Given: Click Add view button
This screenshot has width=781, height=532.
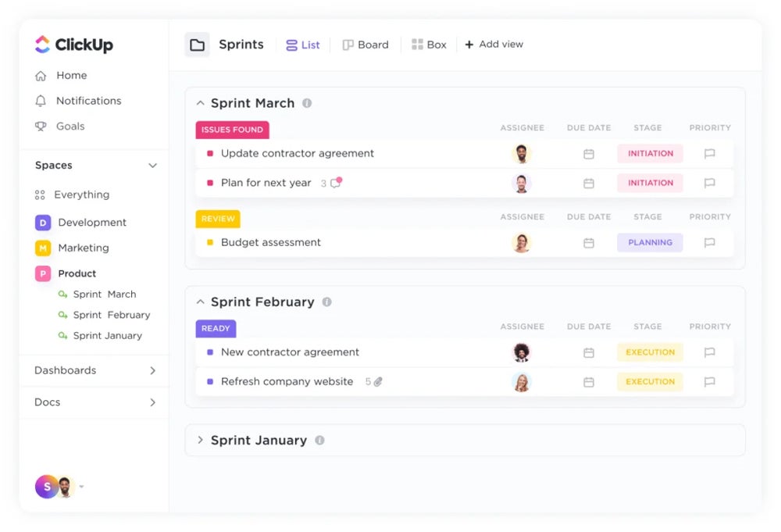Looking at the screenshot, I should point(494,45).
